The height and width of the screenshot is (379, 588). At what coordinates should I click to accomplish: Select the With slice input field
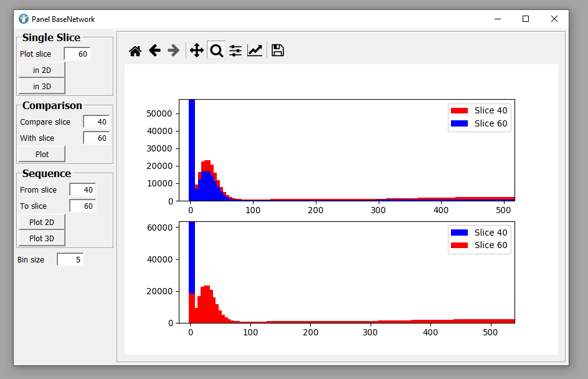point(96,138)
